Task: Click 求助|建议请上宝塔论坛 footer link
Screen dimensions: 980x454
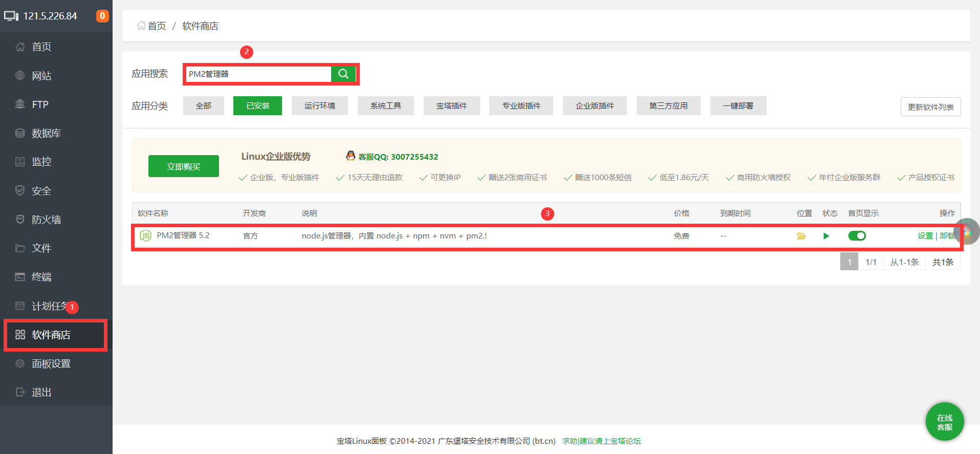Action: (601, 441)
